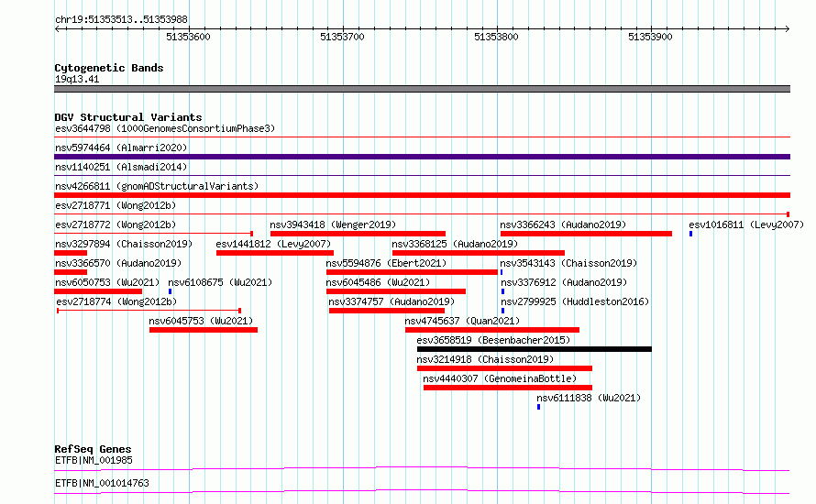The height and width of the screenshot is (504, 816).
Task: Select the nsv6111838 Wu2021 blue marker
Action: pyautogui.click(x=538, y=407)
